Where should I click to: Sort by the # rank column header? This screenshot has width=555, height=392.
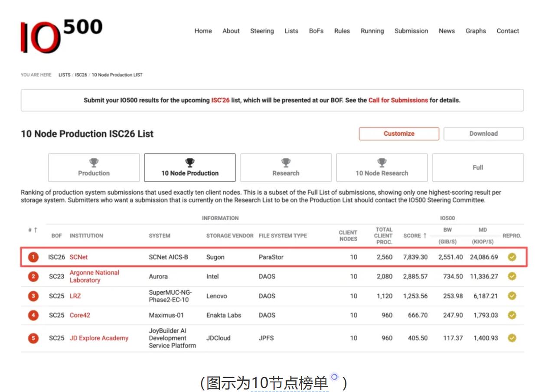point(33,230)
